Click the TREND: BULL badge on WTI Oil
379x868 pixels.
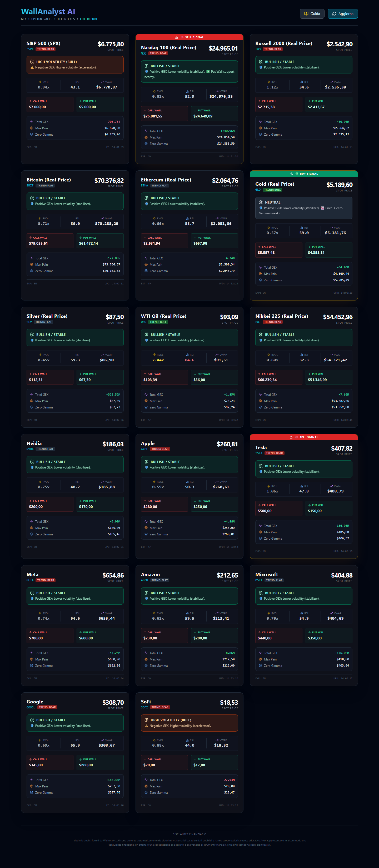[x=158, y=322]
